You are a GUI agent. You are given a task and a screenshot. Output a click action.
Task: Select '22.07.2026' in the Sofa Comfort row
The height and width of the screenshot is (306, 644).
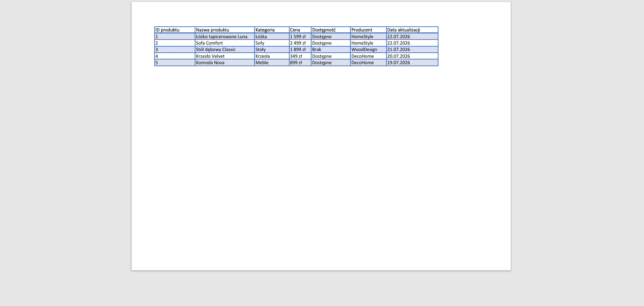coord(412,43)
